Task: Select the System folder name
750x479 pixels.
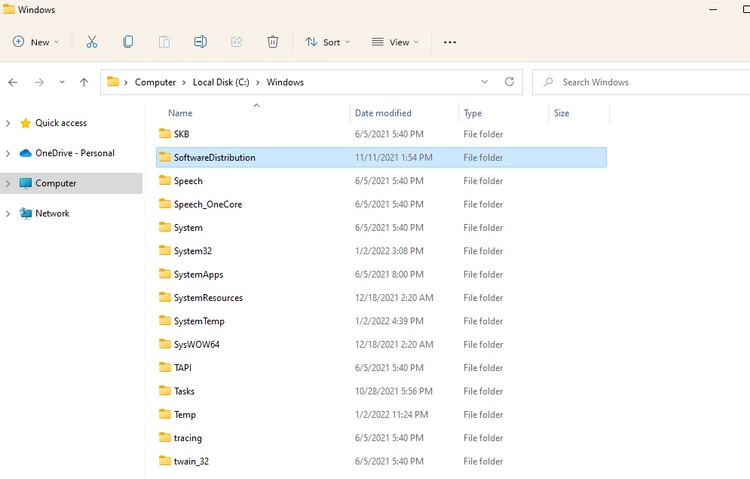Action: point(188,228)
